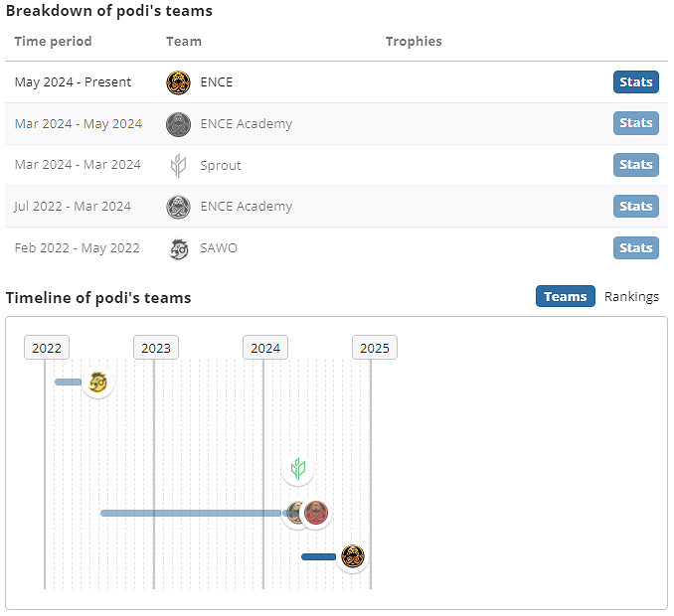
Task: Select the ENCE logo ending the bottom timeline bar
Action: tap(352, 556)
